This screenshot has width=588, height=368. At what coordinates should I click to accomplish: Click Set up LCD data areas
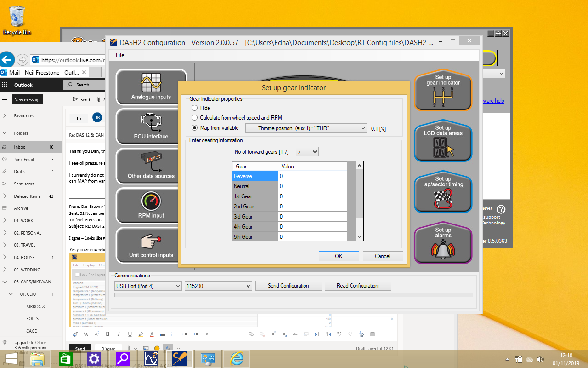pos(443,143)
